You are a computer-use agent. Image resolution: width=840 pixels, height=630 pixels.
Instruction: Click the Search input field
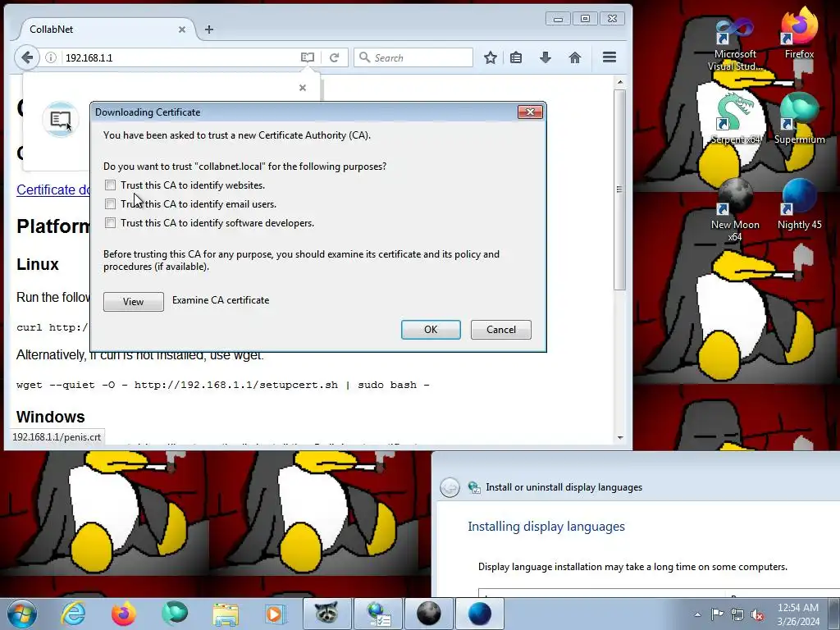click(x=413, y=57)
